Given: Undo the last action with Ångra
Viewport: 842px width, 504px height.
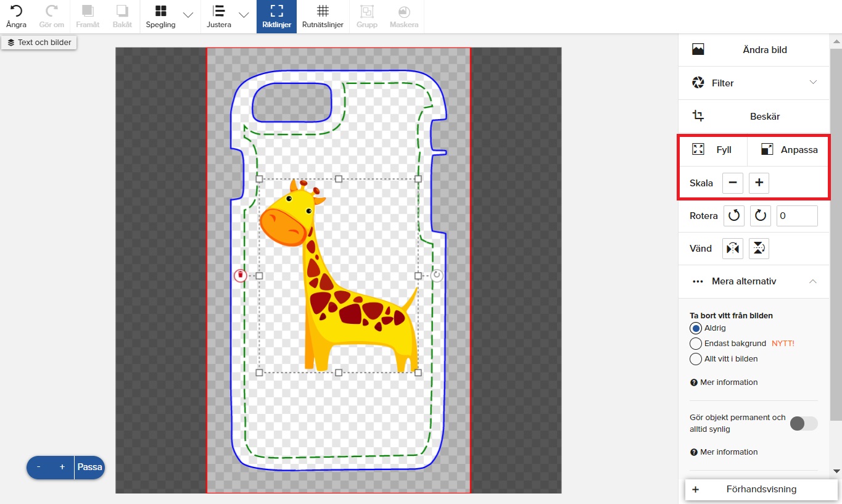Looking at the screenshot, I should coord(16,17).
